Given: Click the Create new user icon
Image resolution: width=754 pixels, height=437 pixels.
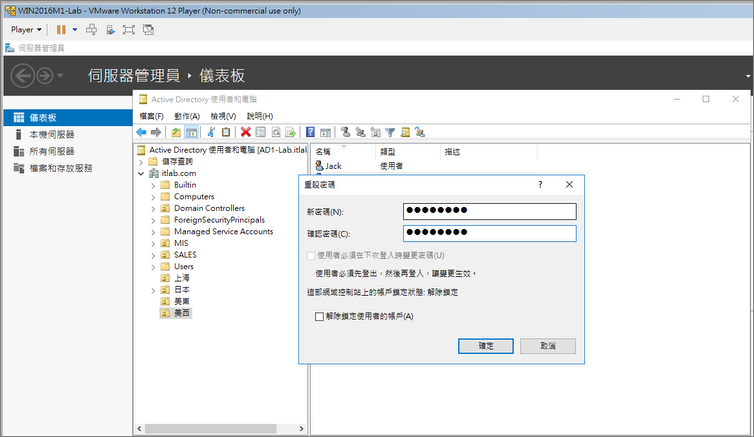Looking at the screenshot, I should [x=345, y=132].
